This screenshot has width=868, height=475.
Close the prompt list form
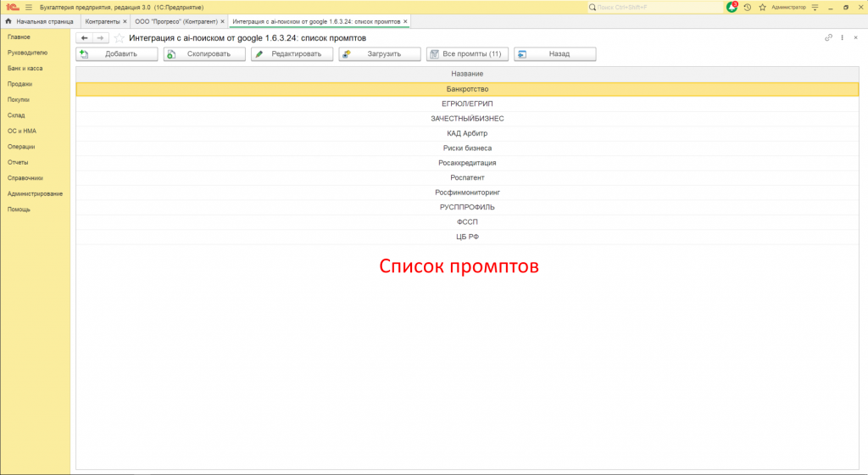[x=856, y=37]
